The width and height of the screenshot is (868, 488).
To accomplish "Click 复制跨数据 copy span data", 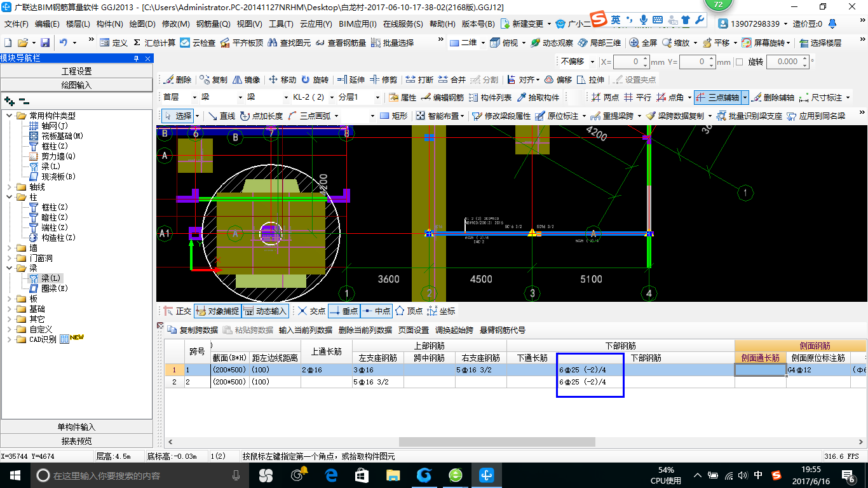I will pyautogui.click(x=193, y=330).
